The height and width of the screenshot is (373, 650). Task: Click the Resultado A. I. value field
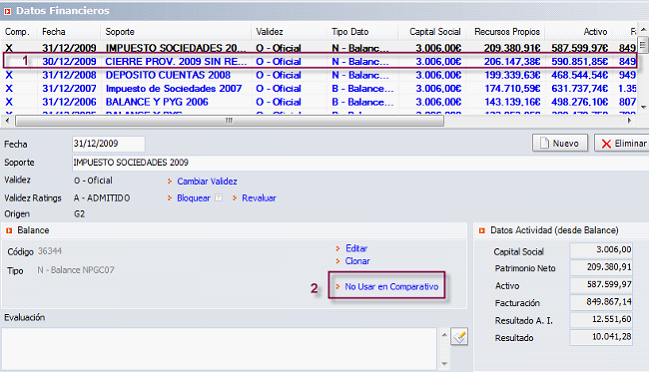coord(601,320)
